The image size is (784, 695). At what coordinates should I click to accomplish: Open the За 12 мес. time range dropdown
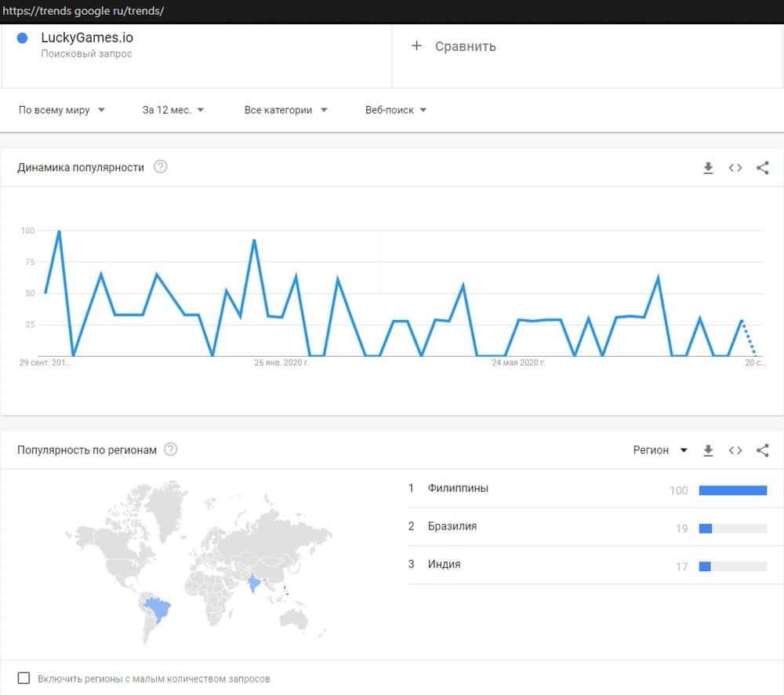pos(173,111)
